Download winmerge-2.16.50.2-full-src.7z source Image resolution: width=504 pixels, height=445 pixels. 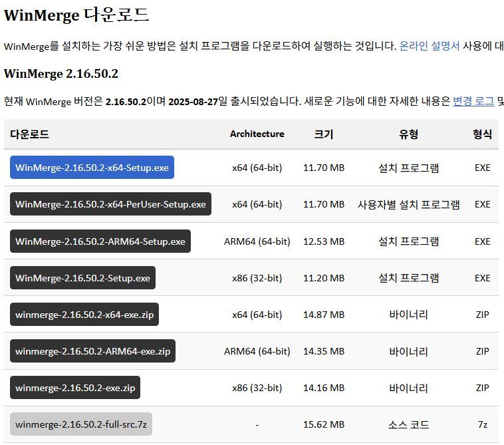[x=81, y=424]
